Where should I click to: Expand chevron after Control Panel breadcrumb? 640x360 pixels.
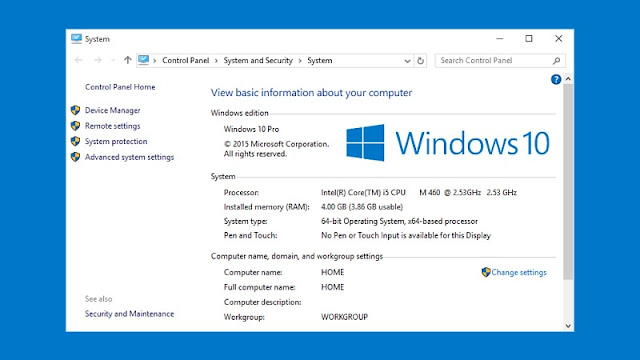216,61
